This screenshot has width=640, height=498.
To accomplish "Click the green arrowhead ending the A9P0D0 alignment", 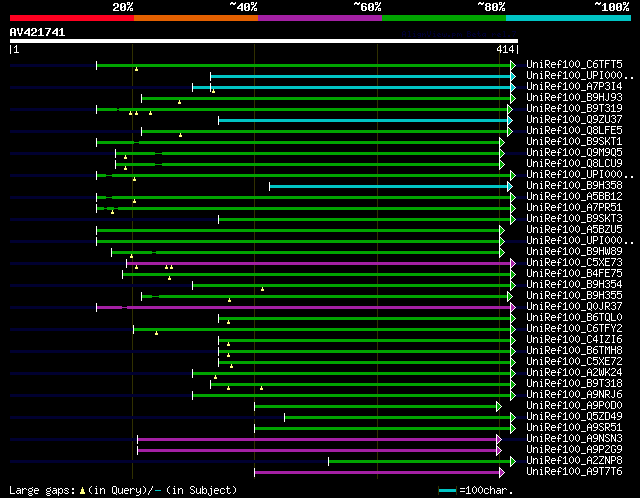I will click(499, 407).
